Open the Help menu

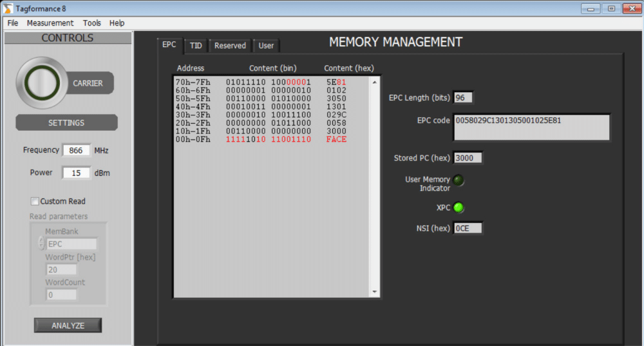point(117,23)
